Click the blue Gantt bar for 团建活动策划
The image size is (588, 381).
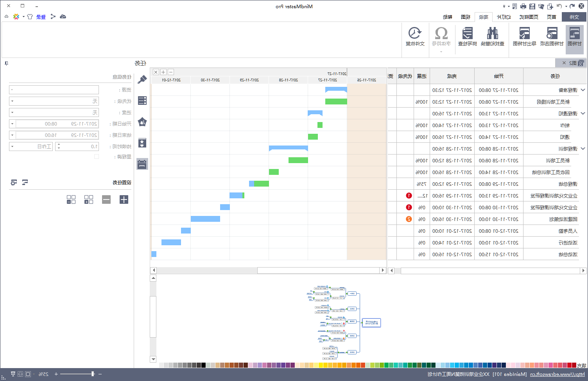click(x=205, y=219)
